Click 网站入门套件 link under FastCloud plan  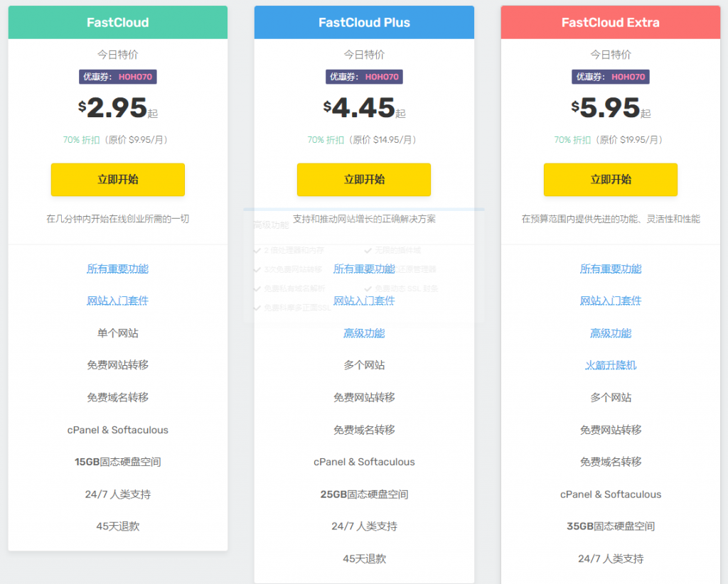tap(117, 301)
